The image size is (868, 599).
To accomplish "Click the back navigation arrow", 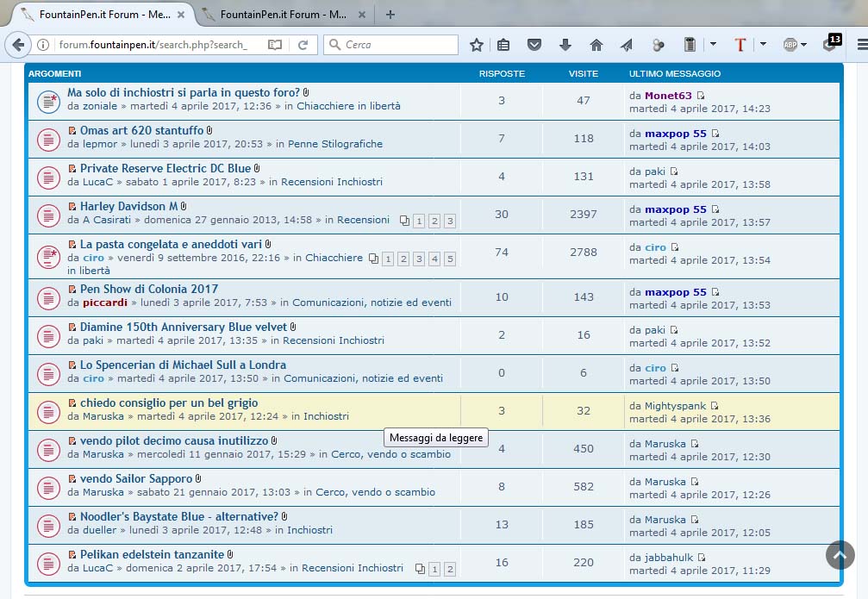I will coord(18,45).
